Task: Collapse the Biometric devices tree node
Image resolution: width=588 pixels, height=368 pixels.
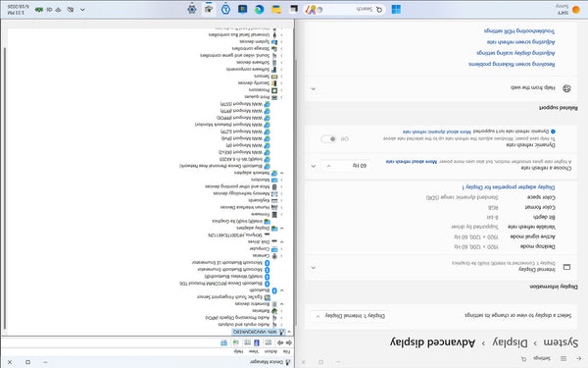Action: point(281,304)
